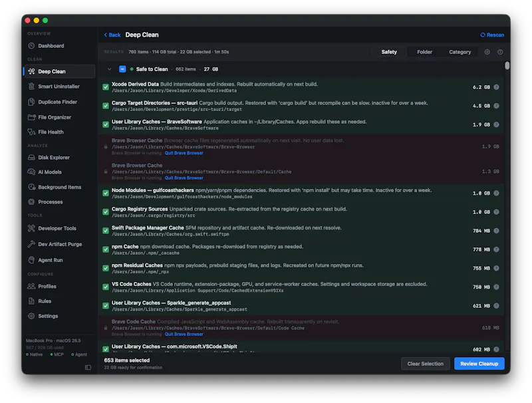Open the help question mark icon in results bar
This screenshot has width=532, height=403.
pyautogui.click(x=500, y=52)
